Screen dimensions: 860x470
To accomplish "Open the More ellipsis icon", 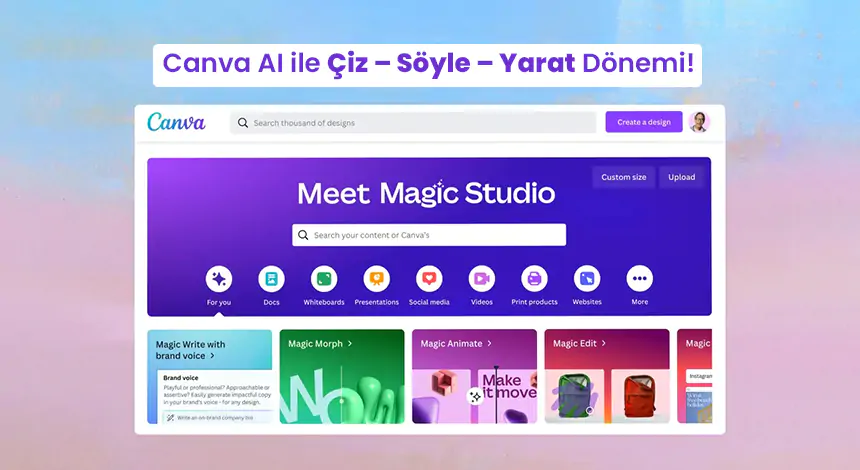I will point(640,279).
